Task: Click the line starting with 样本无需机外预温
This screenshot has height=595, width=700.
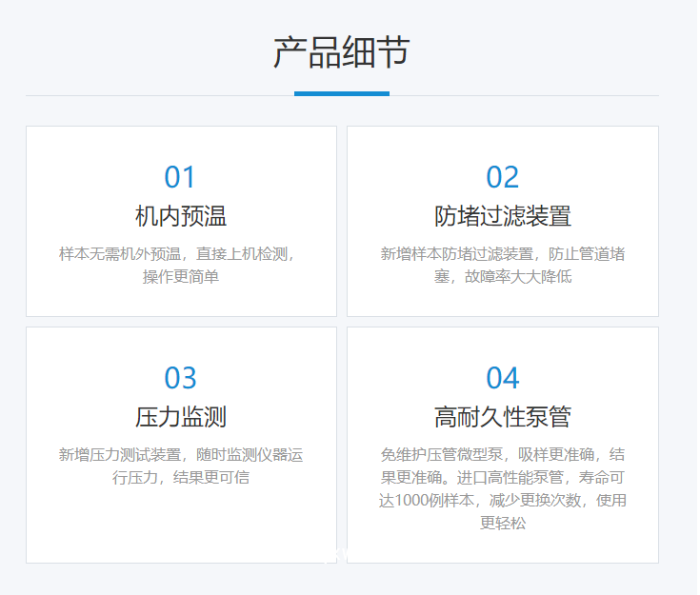Action: 180,254
